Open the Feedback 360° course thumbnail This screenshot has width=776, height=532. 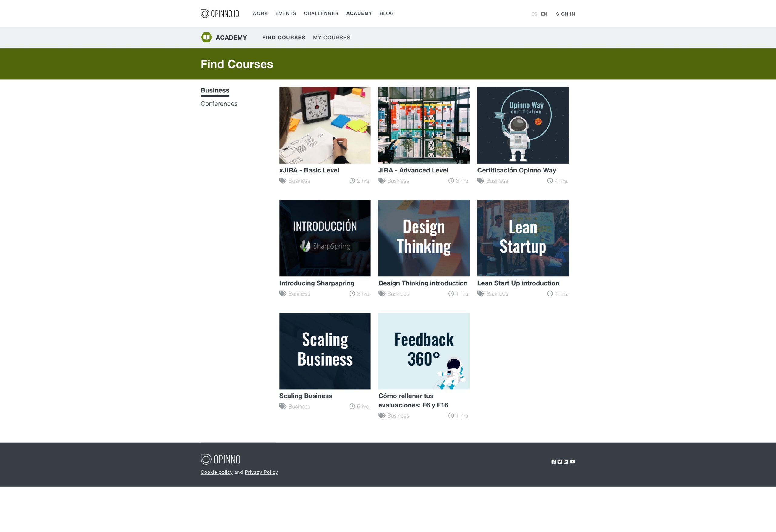[424, 351]
